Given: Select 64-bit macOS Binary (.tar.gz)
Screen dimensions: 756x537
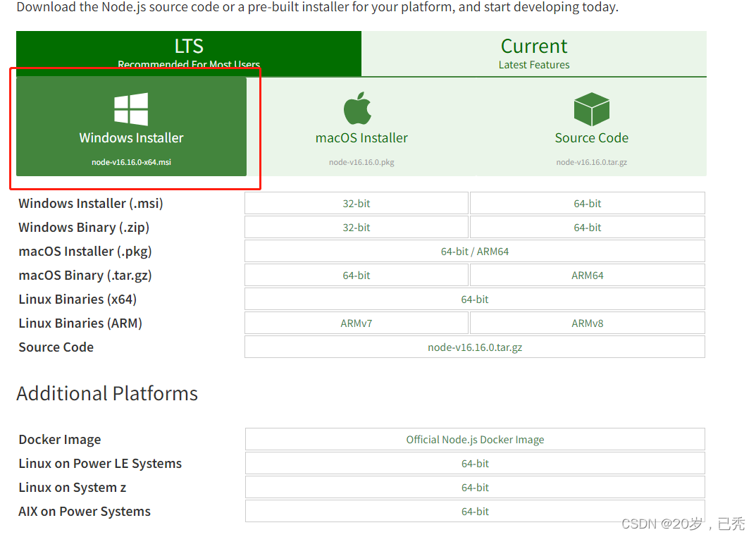Looking at the screenshot, I should tap(357, 276).
